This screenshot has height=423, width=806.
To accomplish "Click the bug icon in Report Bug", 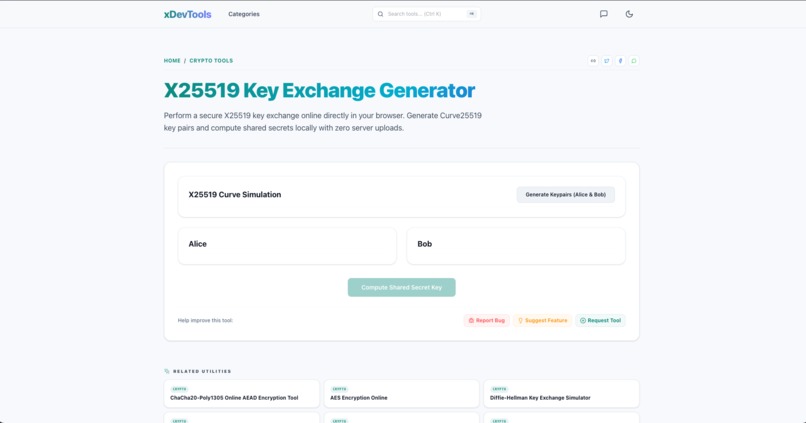I will 471,320.
